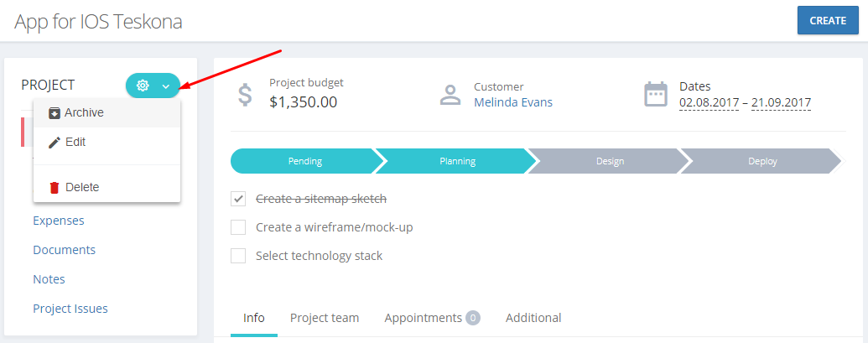Click the dollar sign budget icon
The height and width of the screenshot is (343, 868).
(x=245, y=95)
